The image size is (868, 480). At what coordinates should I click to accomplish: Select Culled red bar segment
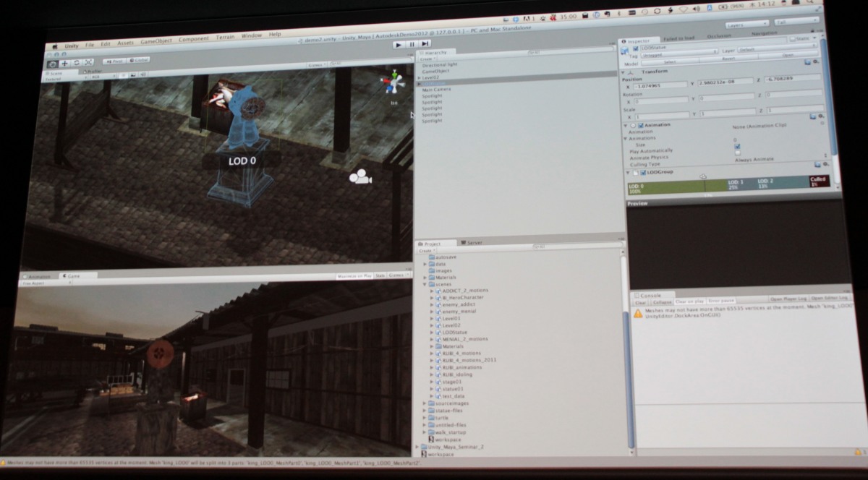pyautogui.click(x=820, y=181)
